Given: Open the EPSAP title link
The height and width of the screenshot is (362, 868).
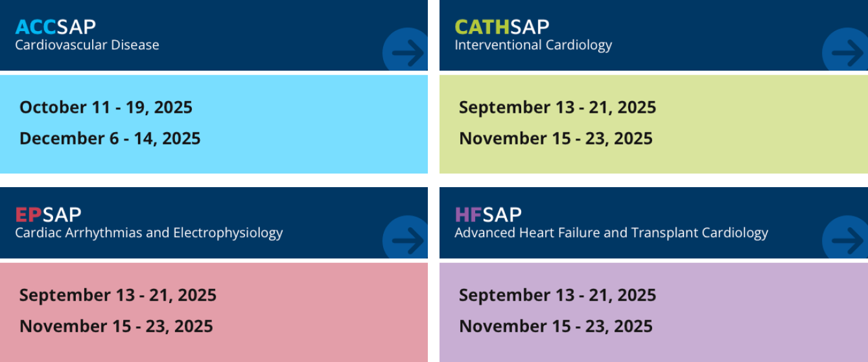Looking at the screenshot, I should pos(49,214).
